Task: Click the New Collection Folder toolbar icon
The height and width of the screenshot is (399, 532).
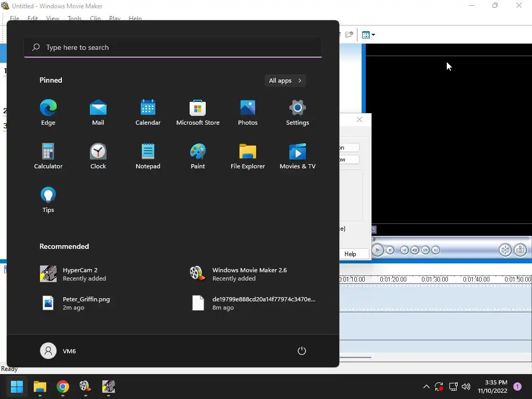Action: pyautogui.click(x=349, y=35)
